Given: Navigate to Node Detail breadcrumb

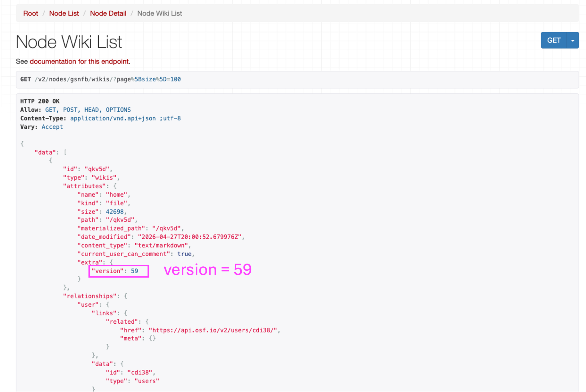Looking at the screenshot, I should coord(108,13).
